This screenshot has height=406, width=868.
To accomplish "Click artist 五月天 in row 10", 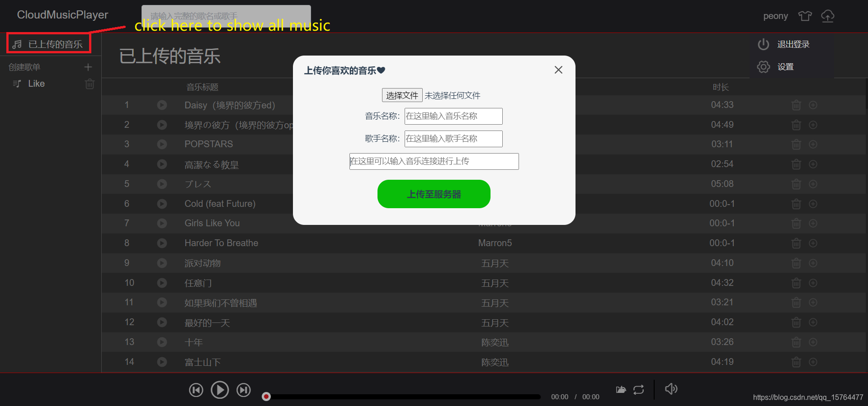I will (495, 283).
